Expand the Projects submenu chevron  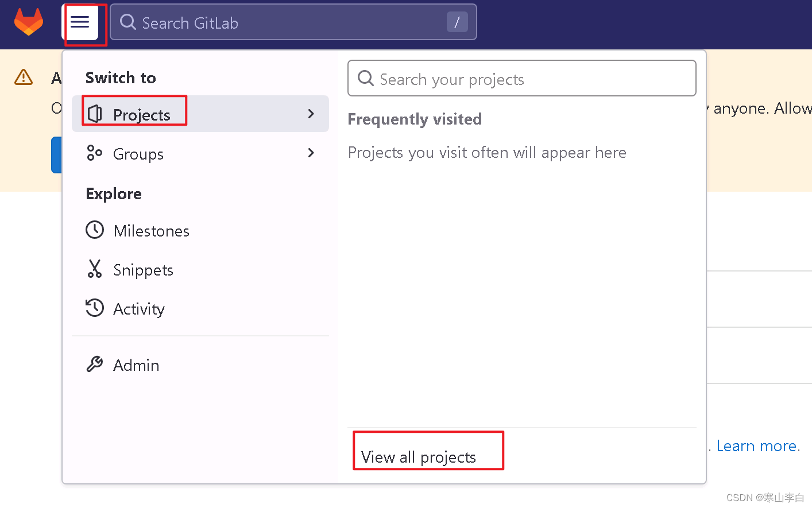(x=311, y=114)
